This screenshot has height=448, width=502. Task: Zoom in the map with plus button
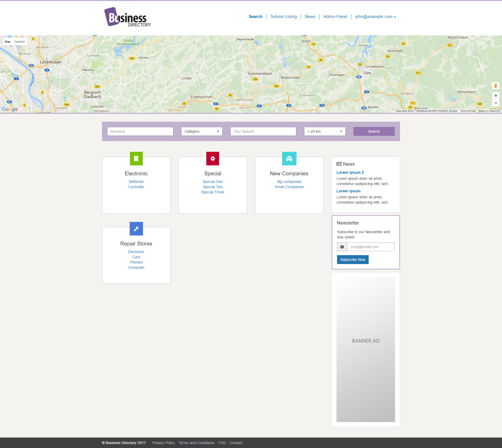click(495, 96)
